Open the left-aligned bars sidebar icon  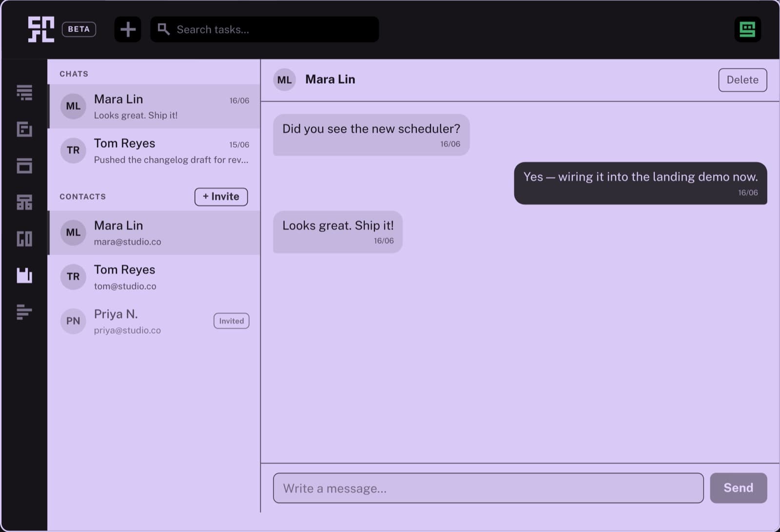pos(24,312)
